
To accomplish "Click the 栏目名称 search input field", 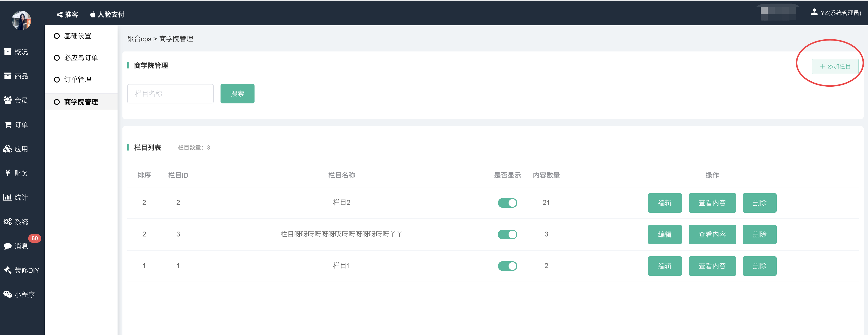I will tap(170, 94).
